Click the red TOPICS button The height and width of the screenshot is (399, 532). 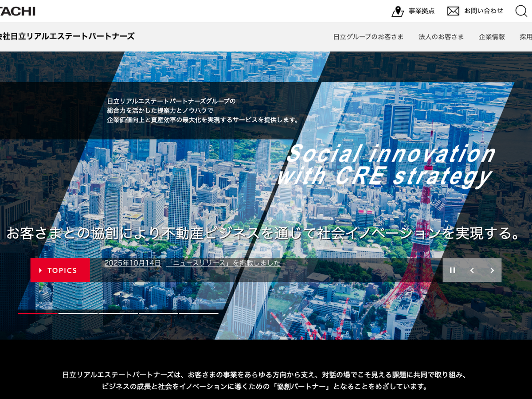click(60, 270)
